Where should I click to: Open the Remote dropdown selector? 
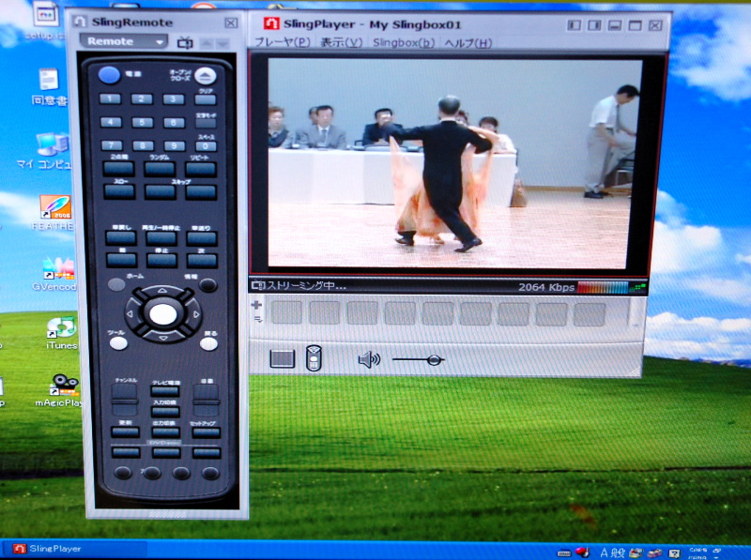[x=123, y=42]
